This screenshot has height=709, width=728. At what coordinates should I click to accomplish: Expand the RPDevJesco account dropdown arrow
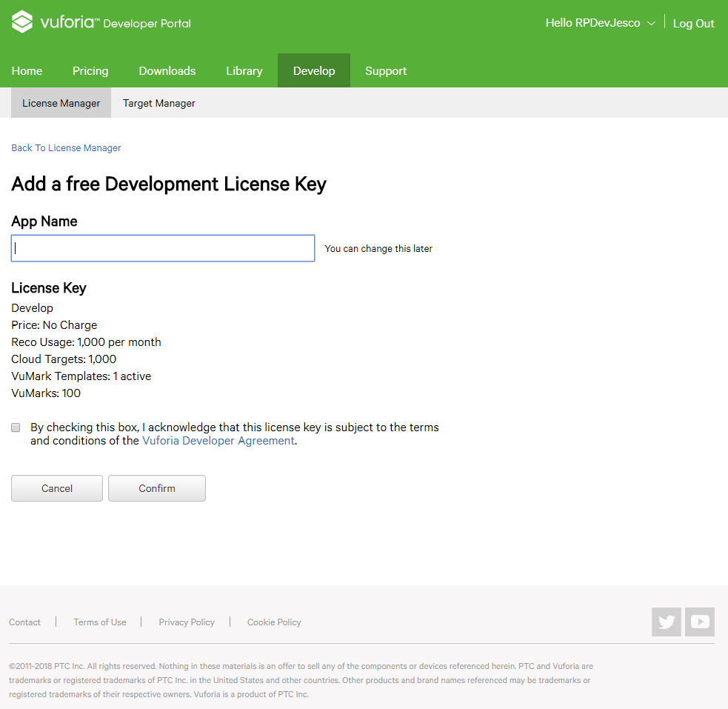tap(652, 23)
